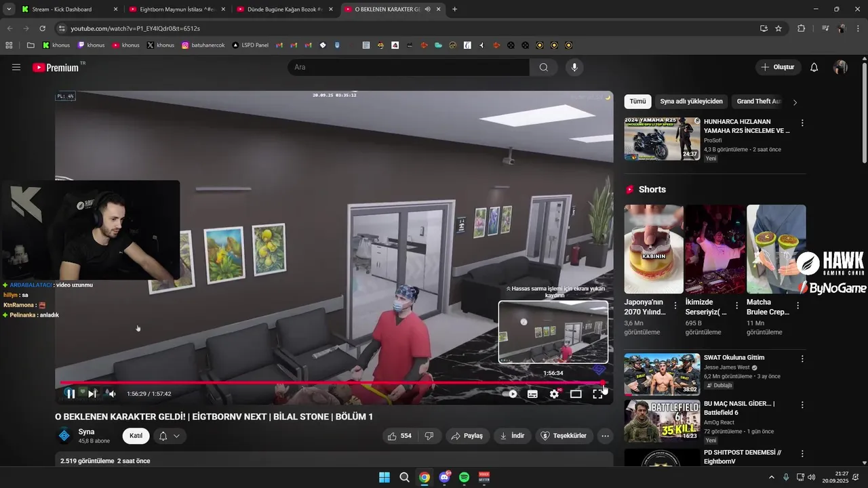The height and width of the screenshot is (488, 868).
Task: Open the Yamaha R25 review thumbnail
Action: [663, 139]
